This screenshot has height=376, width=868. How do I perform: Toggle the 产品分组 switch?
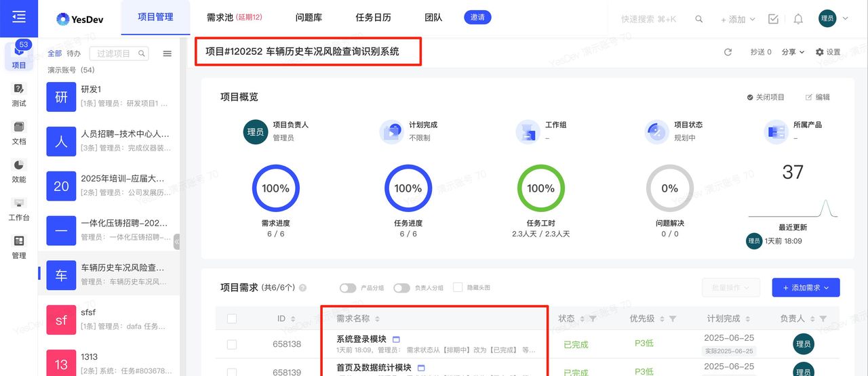(x=348, y=288)
